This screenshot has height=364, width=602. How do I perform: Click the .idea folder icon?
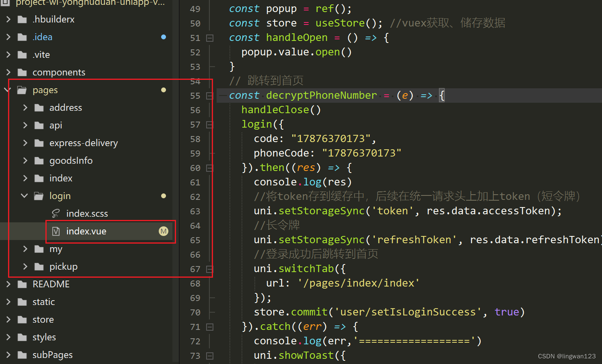22,37
